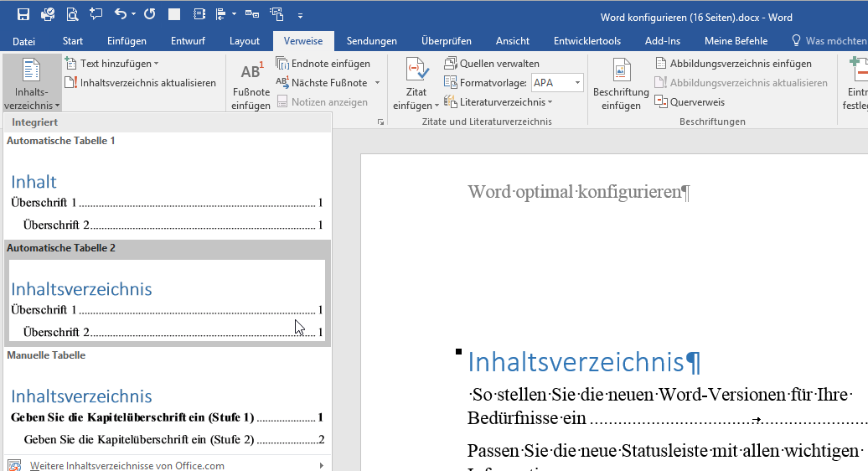
Task: Click the Save icon in quick access toolbar
Action: (23, 14)
